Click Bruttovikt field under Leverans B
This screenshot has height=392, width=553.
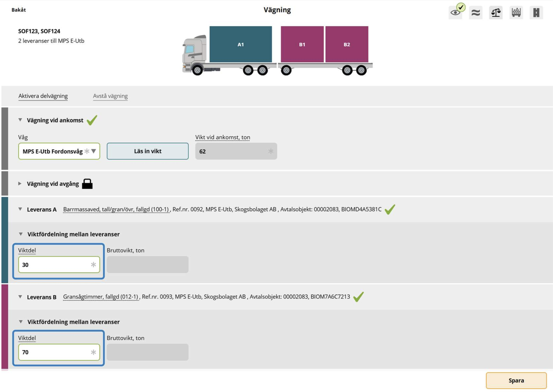tap(148, 352)
